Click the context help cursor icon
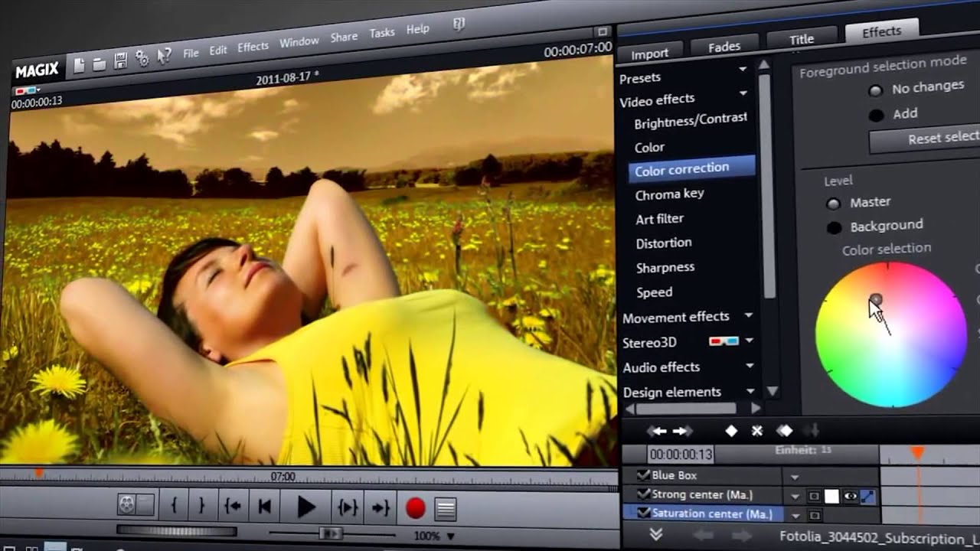Viewport: 980px width, 551px height. pos(164,55)
